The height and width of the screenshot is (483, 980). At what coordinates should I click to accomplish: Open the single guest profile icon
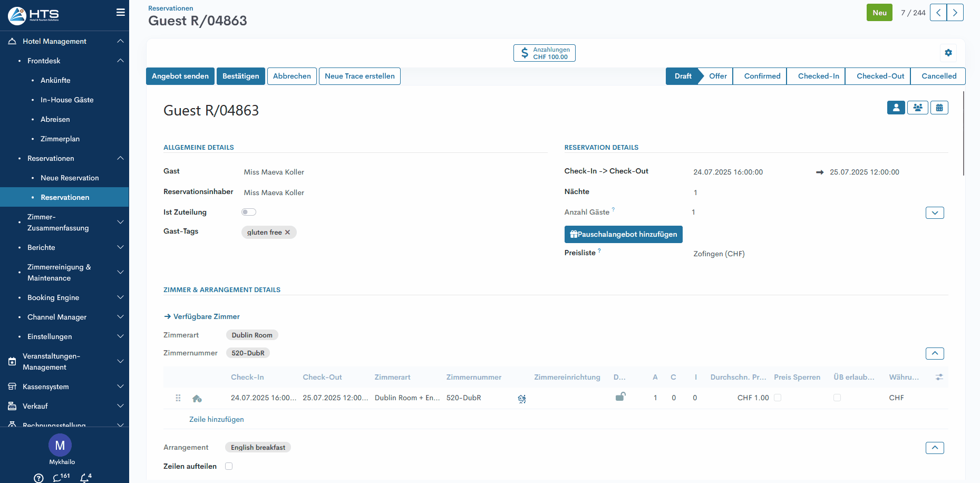tap(896, 108)
